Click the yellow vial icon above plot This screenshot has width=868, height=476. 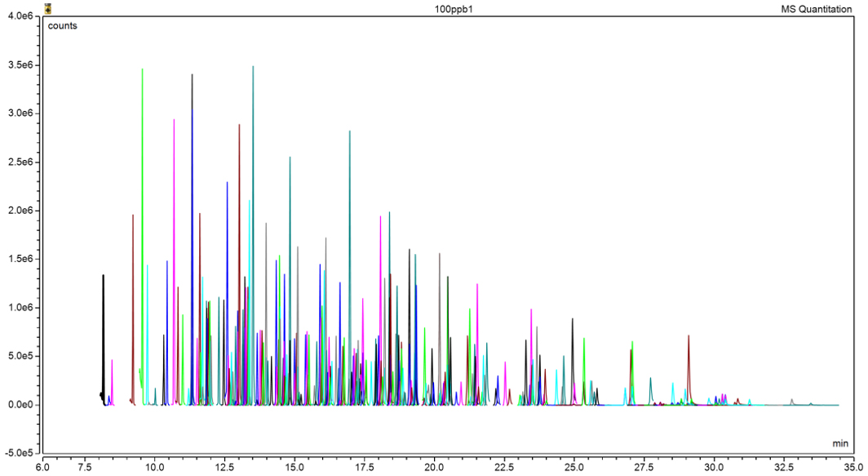click(47, 9)
